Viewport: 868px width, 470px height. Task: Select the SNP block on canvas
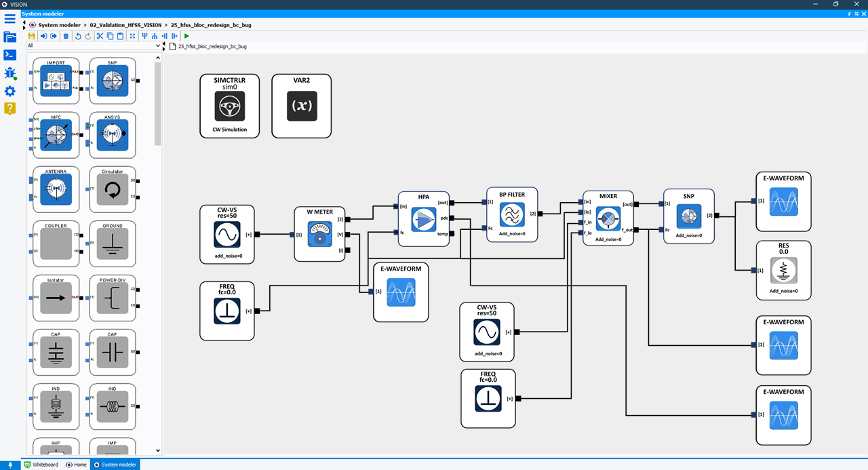(689, 216)
